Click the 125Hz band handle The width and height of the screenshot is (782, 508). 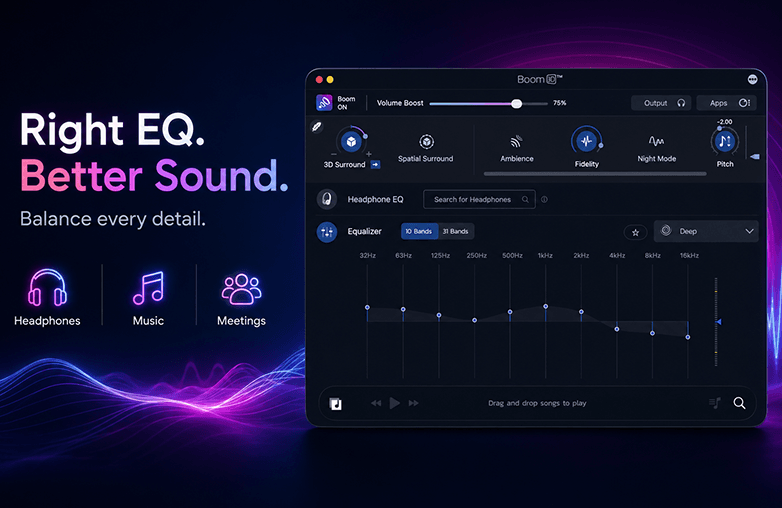[x=439, y=315]
